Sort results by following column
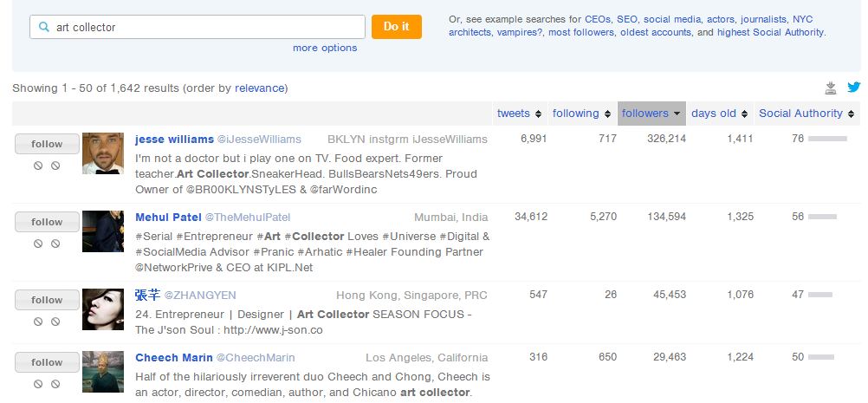 [x=581, y=114]
